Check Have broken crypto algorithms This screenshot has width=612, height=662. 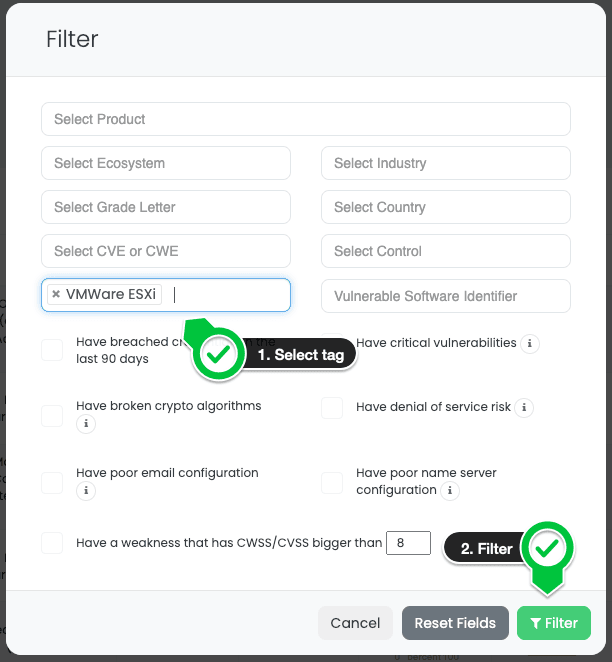click(x=52, y=415)
